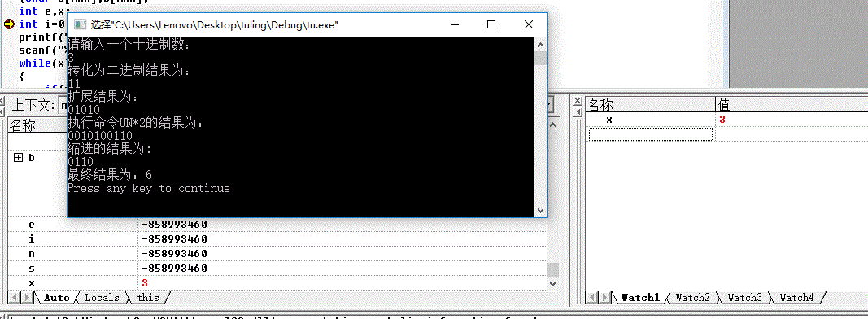Click value -858993460 in the e row
Screen dimensions: 868x319
pyautogui.click(x=174, y=225)
